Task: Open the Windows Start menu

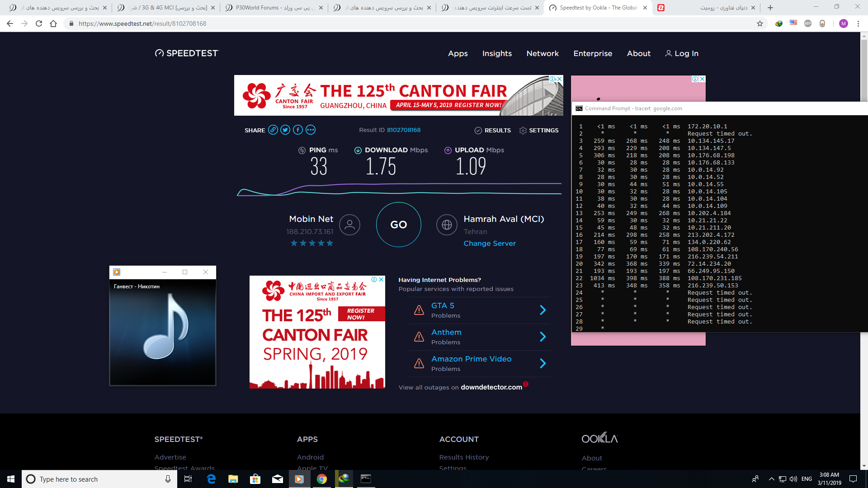Action: pos(11,479)
